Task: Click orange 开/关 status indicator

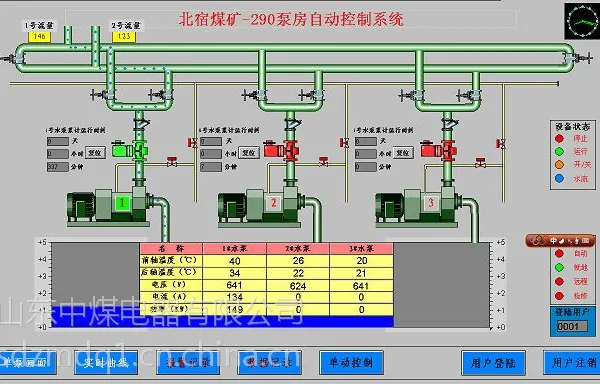Action: 559,165
